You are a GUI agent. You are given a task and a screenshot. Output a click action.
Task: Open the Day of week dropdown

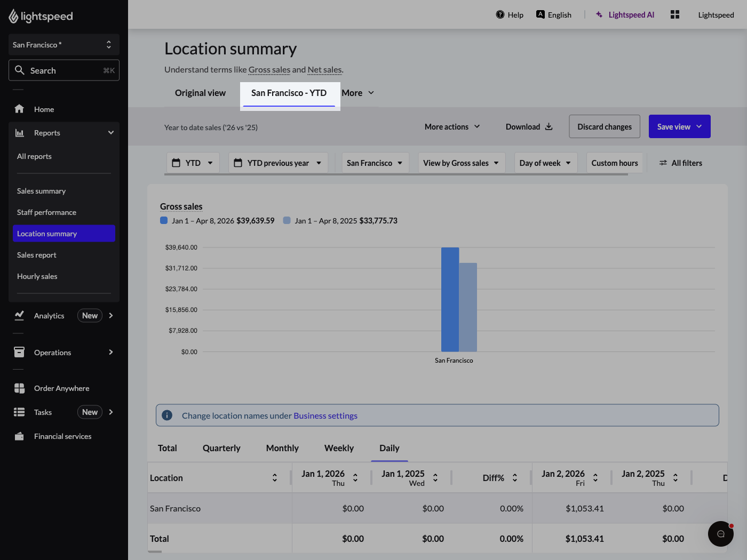[x=545, y=163]
